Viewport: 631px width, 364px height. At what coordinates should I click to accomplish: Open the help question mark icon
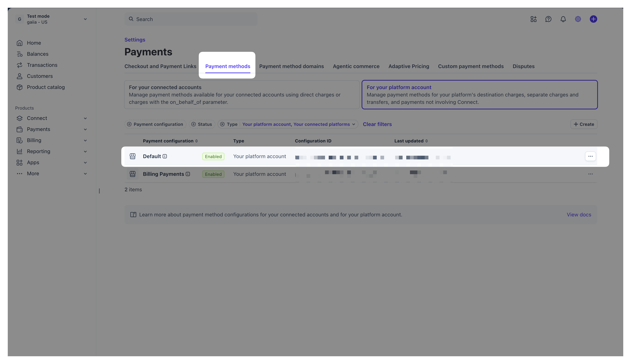click(548, 19)
